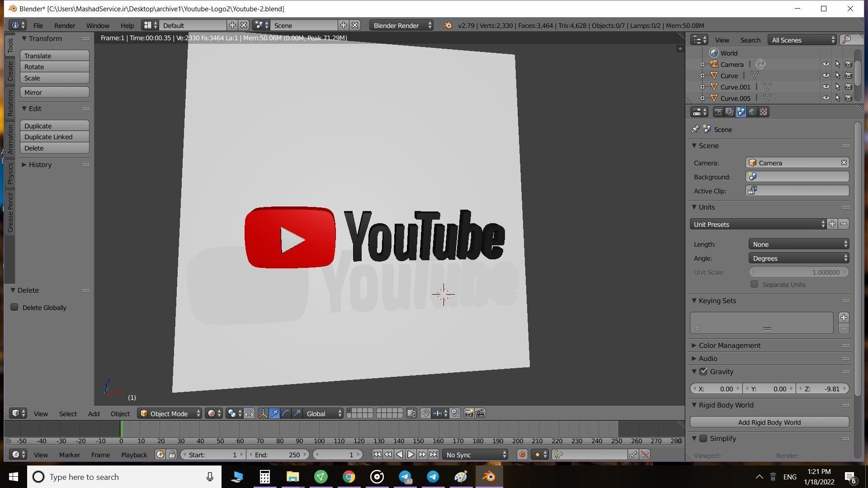Open the properties editor type selector
868x488 pixels.
[699, 112]
